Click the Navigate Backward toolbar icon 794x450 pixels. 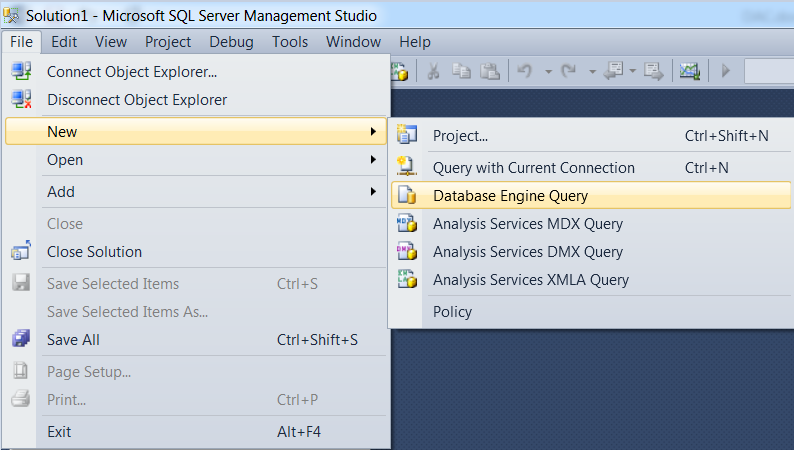(614, 71)
